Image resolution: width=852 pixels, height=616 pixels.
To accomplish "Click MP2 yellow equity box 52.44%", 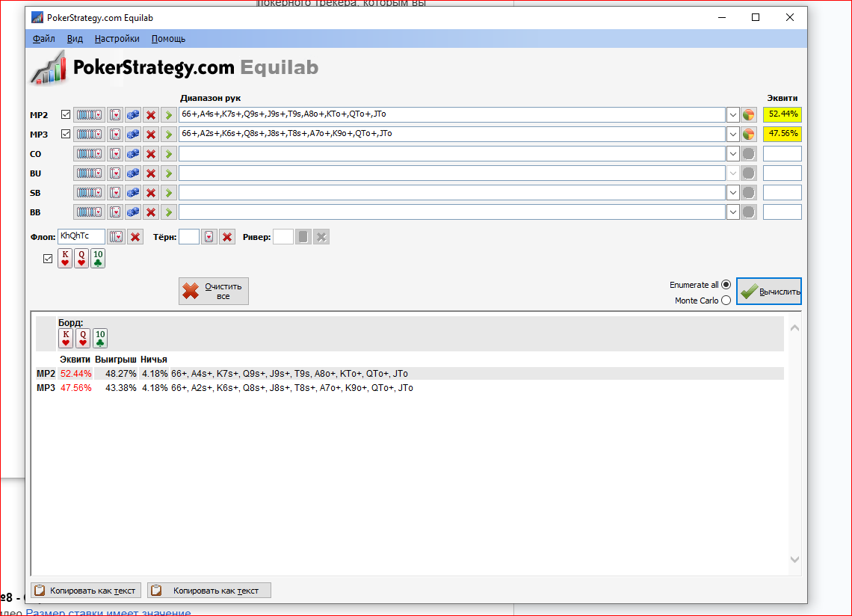I will 782,114.
